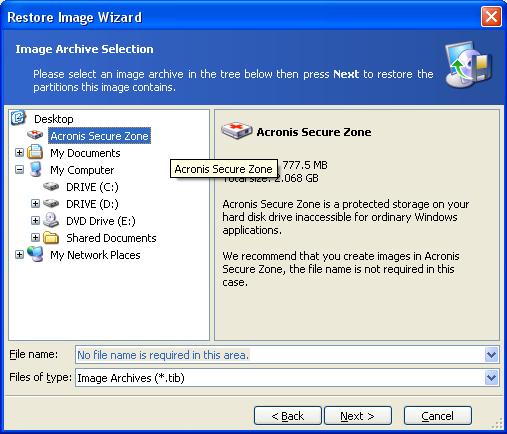Expand the My Documents tree node
507x434 pixels.
coord(19,153)
